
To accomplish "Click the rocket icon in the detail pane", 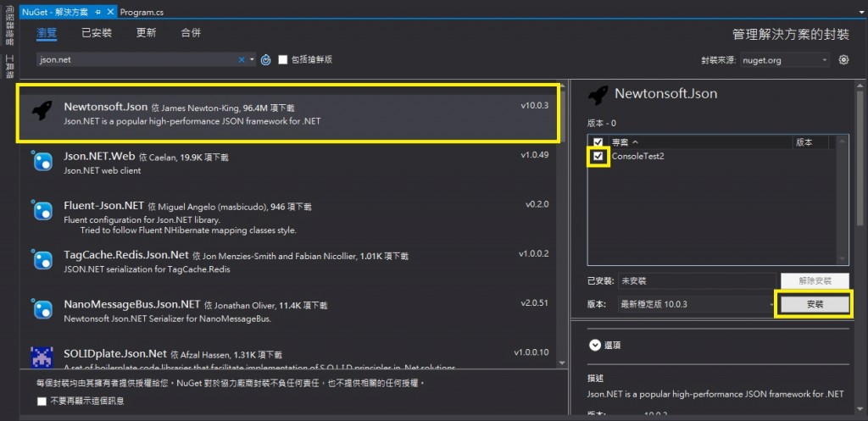I will point(598,95).
